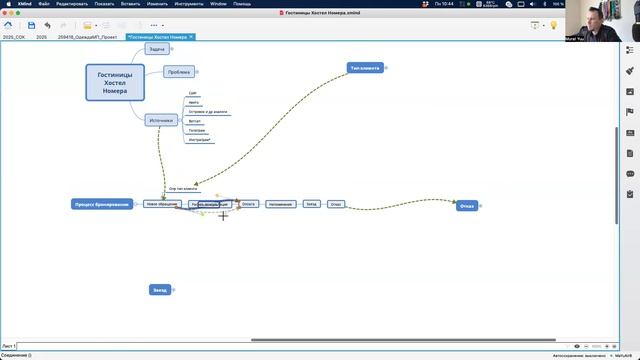Open the dropdown next to the yellow topic icon

96,26
